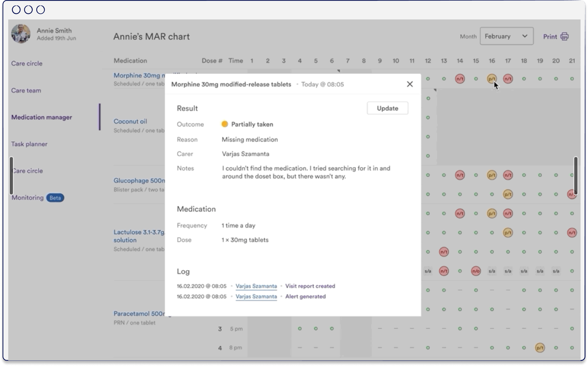The width and height of the screenshot is (588, 366).
Task: Click the left sidebar scrollbar handle
Action: pos(11,175)
